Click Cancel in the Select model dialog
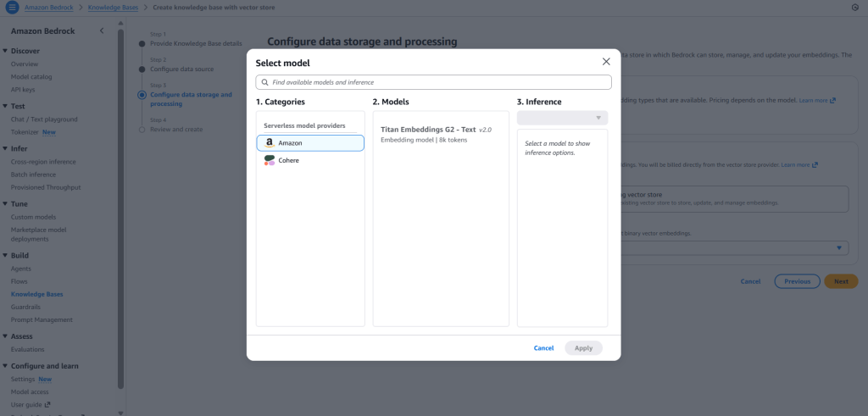Screen dimensions: 868x416 pos(543,348)
